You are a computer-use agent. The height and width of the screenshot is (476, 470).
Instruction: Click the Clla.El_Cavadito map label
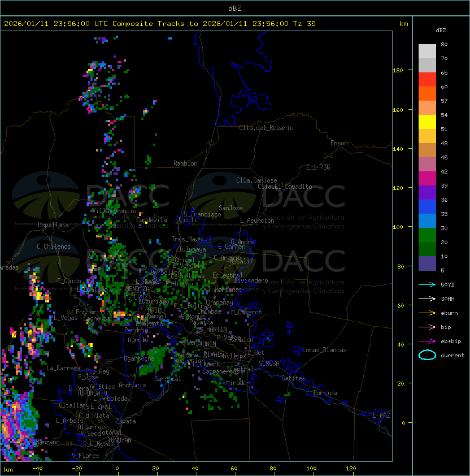pos(285,187)
